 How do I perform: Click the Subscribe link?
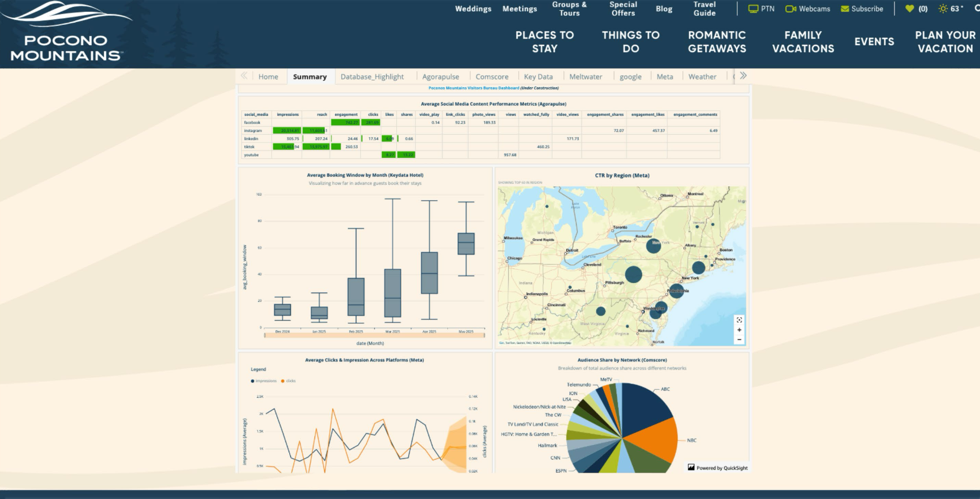(867, 9)
